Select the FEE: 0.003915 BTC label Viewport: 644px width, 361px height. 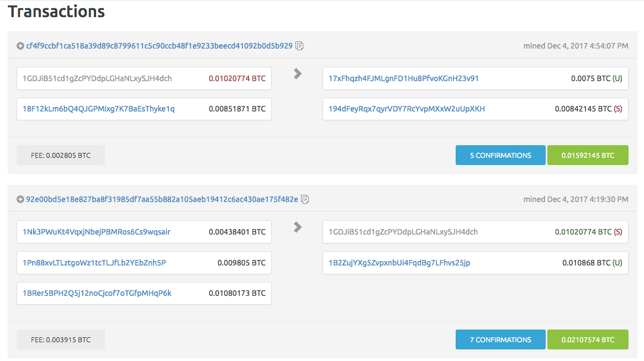(61, 339)
